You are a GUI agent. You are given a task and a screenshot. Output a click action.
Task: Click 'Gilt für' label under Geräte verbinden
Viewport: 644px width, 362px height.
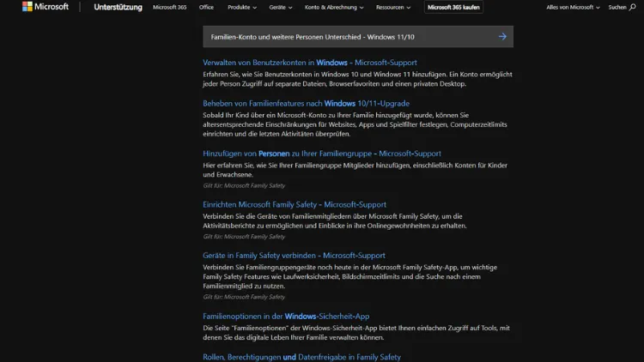point(244,297)
